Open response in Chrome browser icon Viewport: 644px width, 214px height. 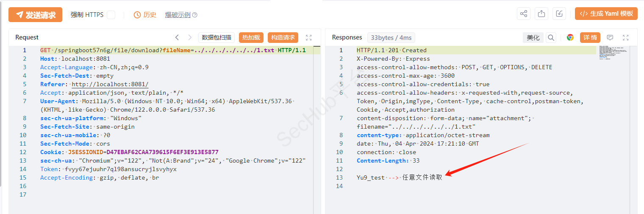point(570,37)
